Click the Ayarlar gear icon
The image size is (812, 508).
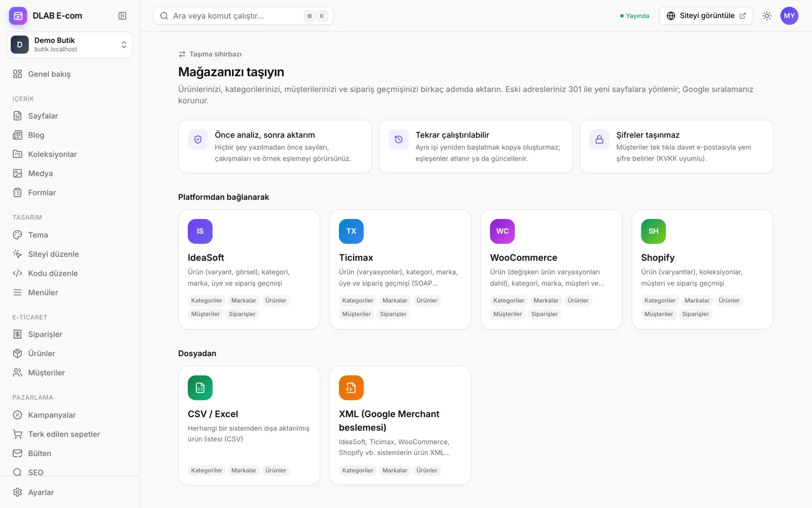(18, 492)
